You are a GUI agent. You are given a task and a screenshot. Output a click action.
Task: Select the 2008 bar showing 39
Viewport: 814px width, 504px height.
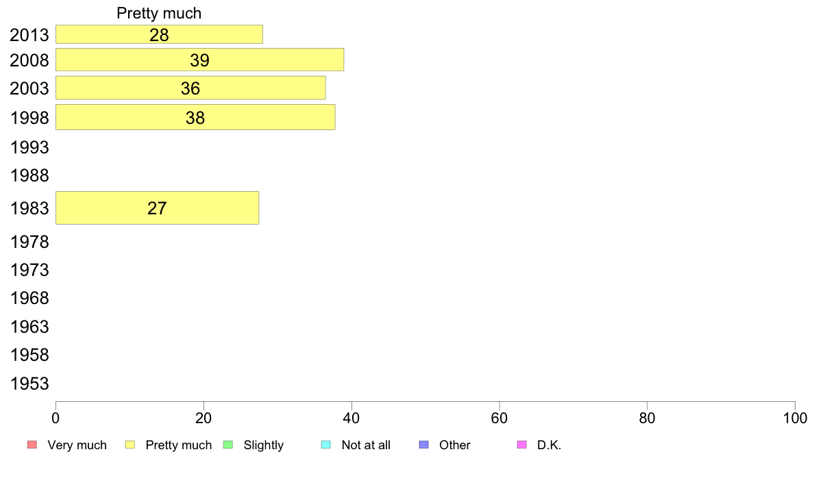[199, 60]
